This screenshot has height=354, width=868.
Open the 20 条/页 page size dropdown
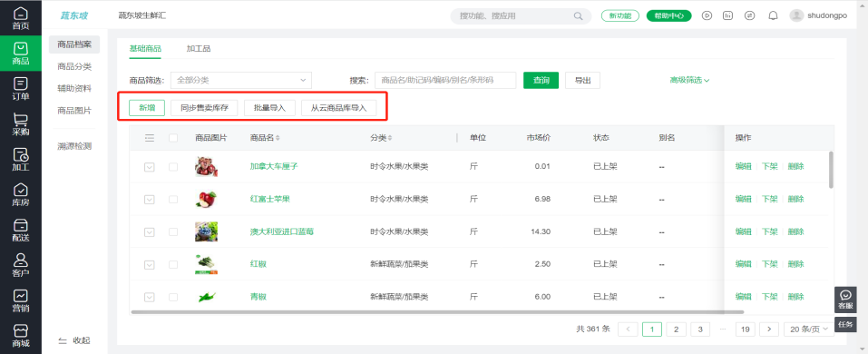(809, 329)
